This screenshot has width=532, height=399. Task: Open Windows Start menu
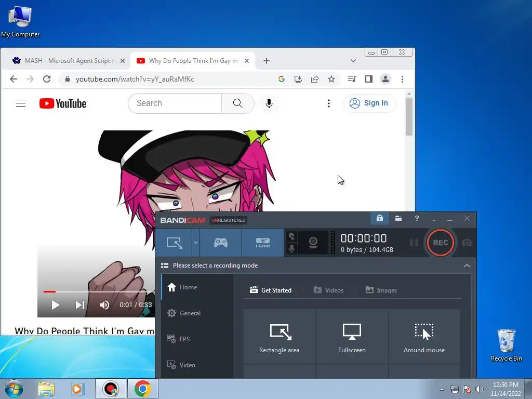click(14, 389)
